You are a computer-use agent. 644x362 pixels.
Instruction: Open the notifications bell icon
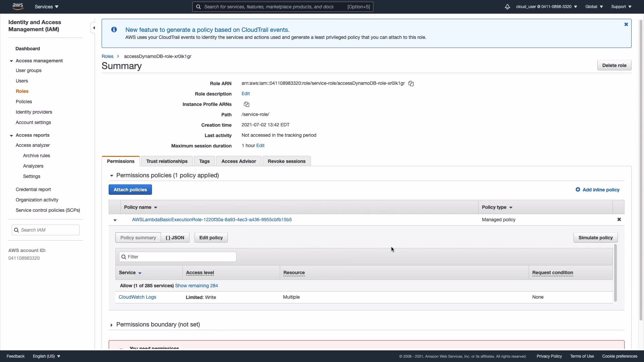507,7
